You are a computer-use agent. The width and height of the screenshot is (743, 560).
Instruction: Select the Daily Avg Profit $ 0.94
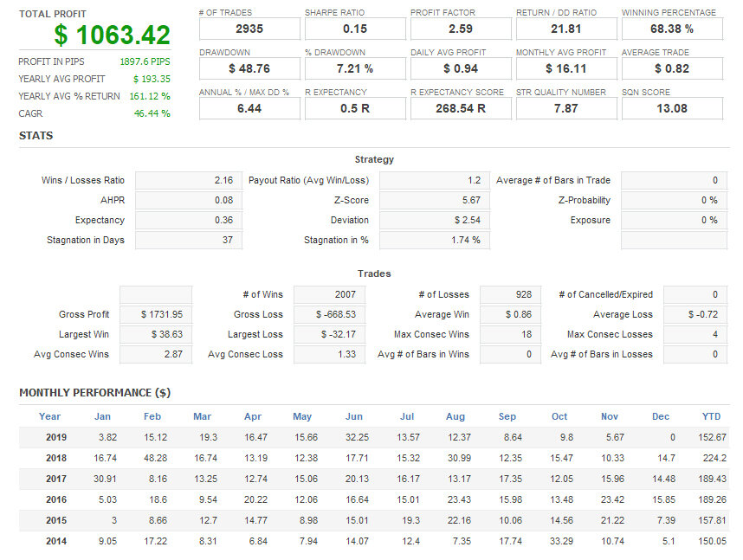461,68
